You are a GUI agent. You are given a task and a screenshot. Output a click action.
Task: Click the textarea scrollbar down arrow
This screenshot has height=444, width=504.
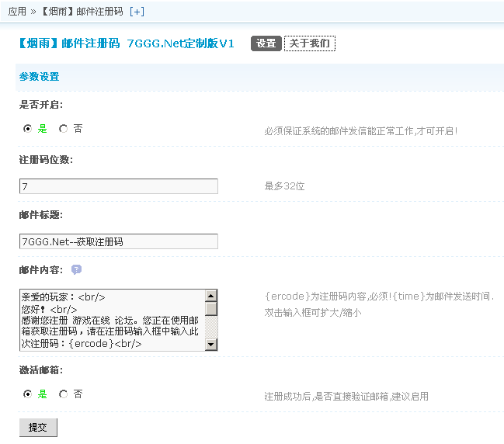point(211,345)
